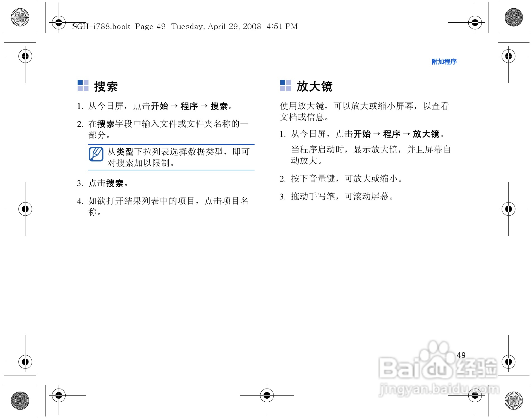
Task: Click the intro paragraph 使用放大镜，可以放大或缩小屏幕
Action: point(365,111)
